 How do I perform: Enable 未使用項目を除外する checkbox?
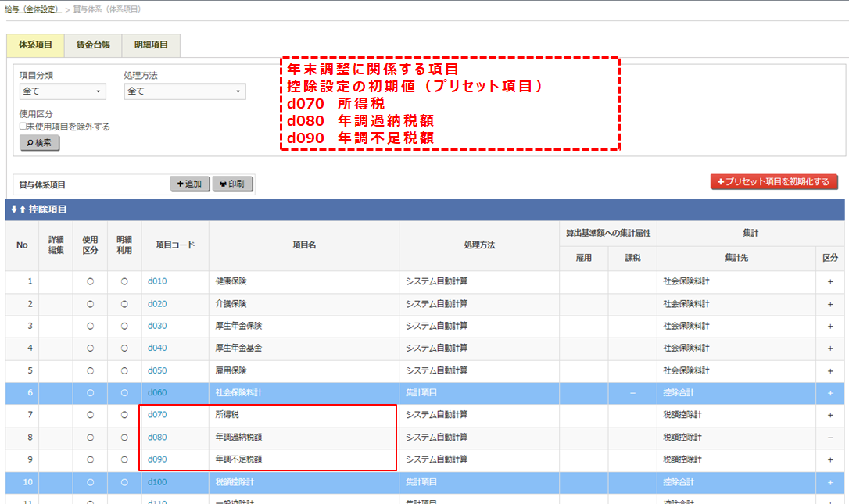23,127
